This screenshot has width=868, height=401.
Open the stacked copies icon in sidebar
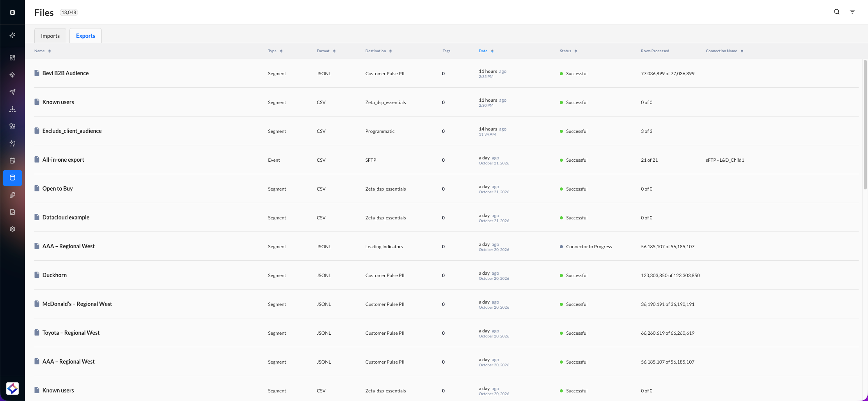[12, 195]
